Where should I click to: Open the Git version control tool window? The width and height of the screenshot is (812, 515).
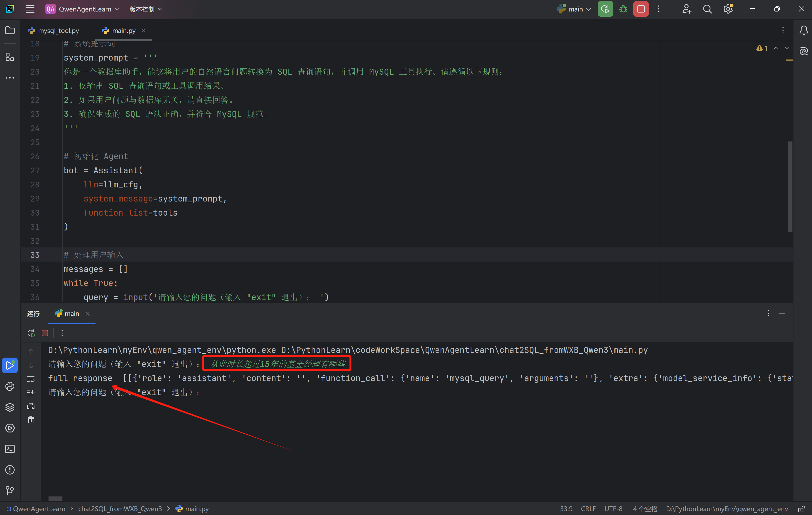pyautogui.click(x=10, y=490)
